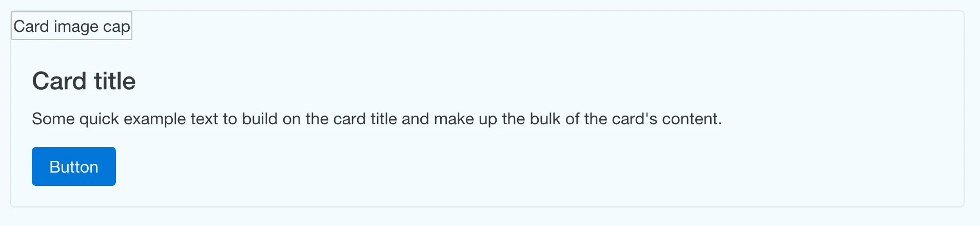This screenshot has width=980, height=226.
Task: Click the bold Card title text
Action: pos(84,81)
